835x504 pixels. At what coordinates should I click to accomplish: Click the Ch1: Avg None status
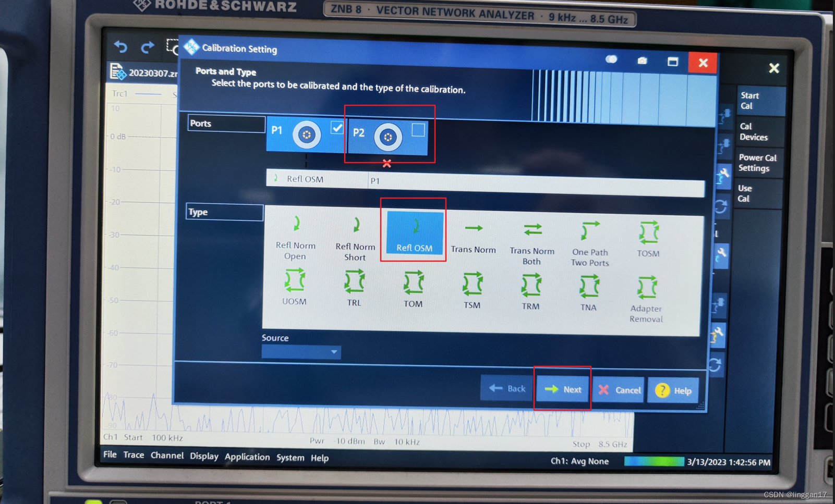pos(579,461)
